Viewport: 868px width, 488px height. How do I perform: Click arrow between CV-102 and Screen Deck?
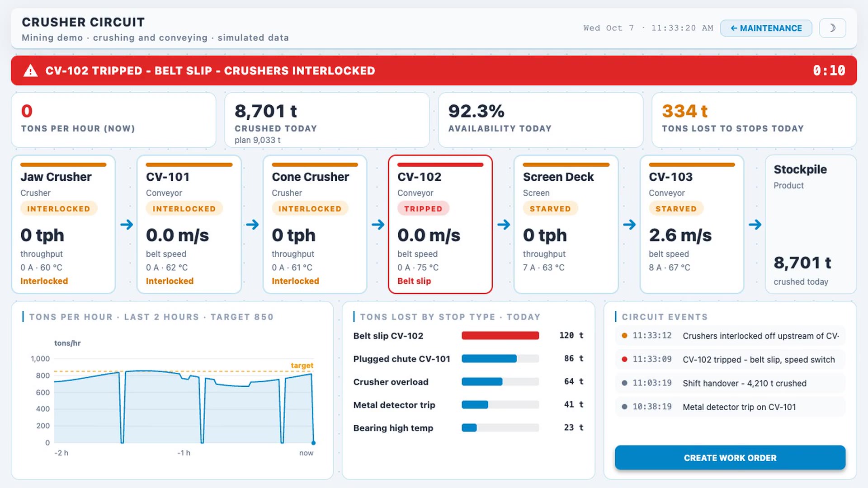click(x=504, y=225)
